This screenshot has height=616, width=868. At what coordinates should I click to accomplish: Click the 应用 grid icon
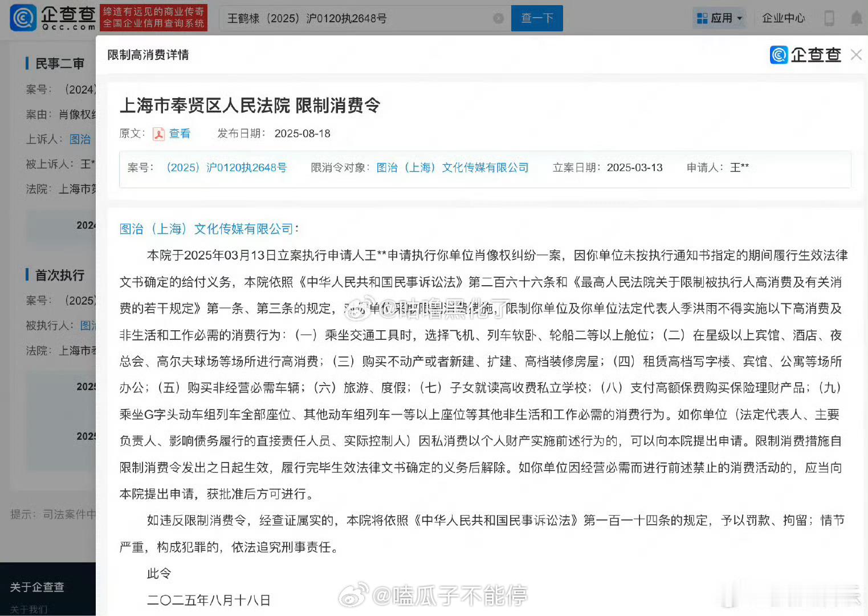[702, 18]
